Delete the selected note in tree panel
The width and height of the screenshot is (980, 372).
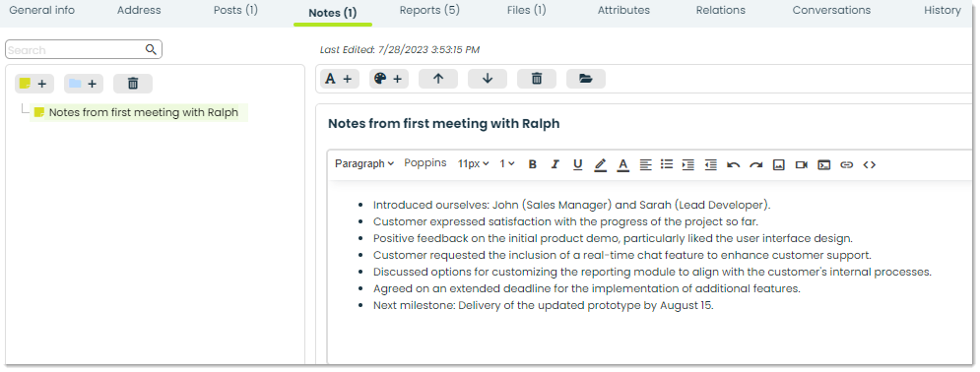click(133, 84)
